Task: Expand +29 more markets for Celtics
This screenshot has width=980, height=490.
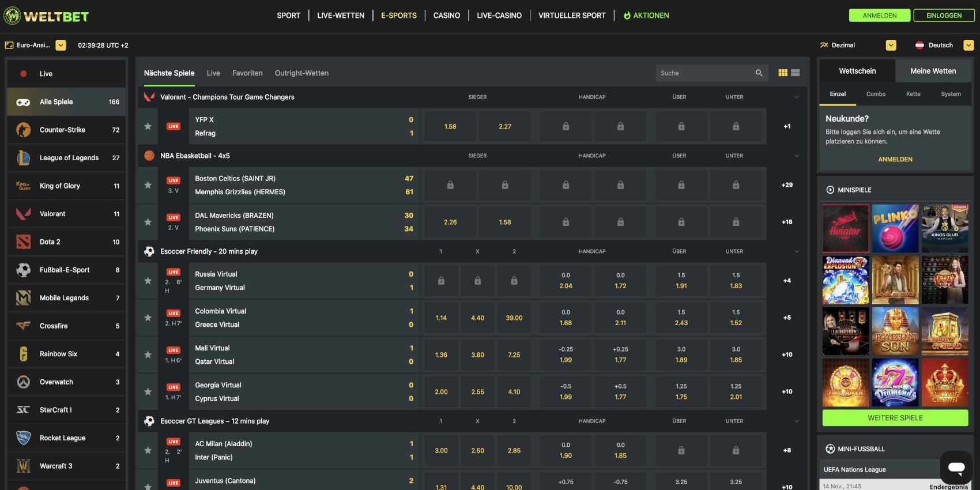Action: click(x=787, y=185)
